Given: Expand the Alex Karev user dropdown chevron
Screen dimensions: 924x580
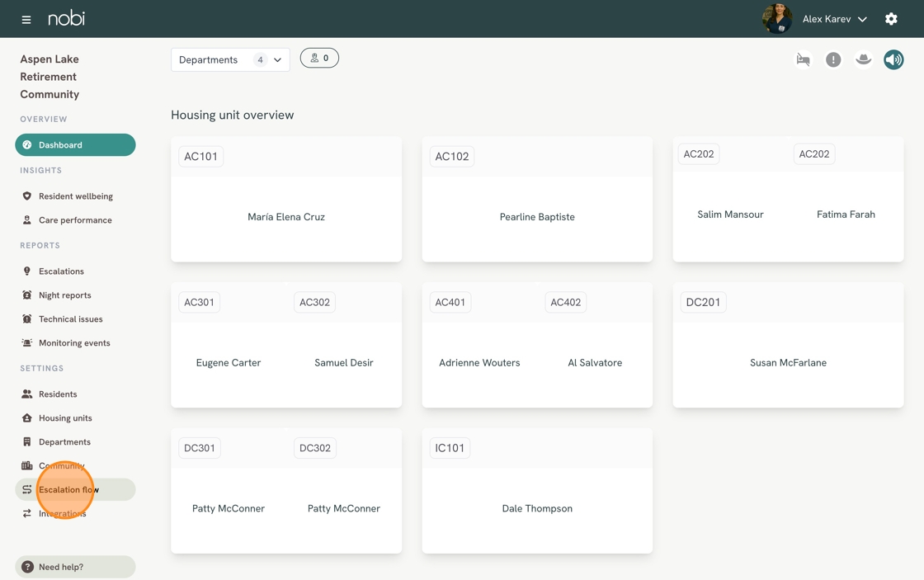Looking at the screenshot, I should 862,20.
